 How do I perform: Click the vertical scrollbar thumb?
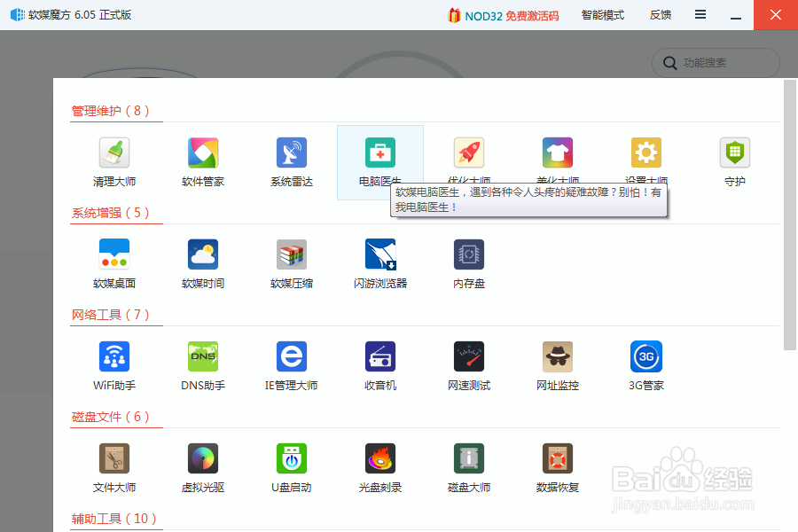[790, 215]
